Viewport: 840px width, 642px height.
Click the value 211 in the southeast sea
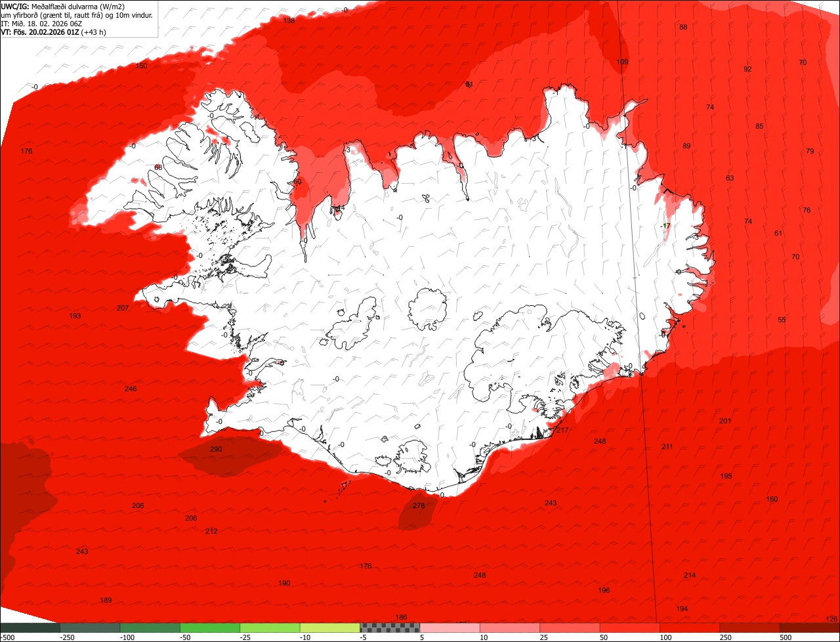667,446
